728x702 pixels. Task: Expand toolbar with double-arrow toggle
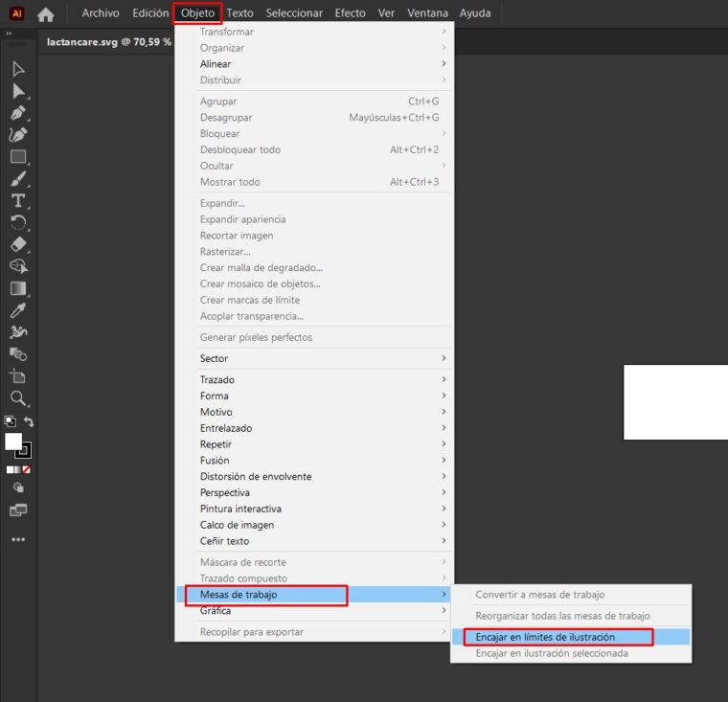9,34
